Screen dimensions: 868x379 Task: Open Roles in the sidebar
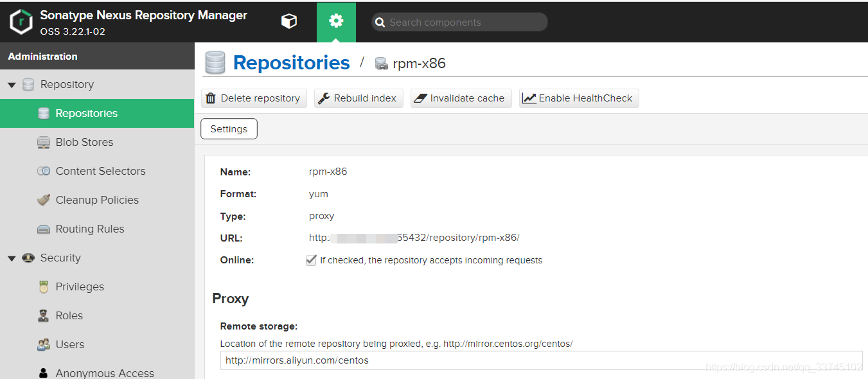[x=97, y=316]
